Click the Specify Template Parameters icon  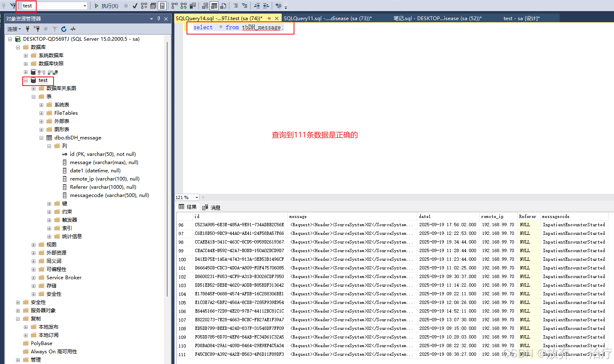click(279, 6)
